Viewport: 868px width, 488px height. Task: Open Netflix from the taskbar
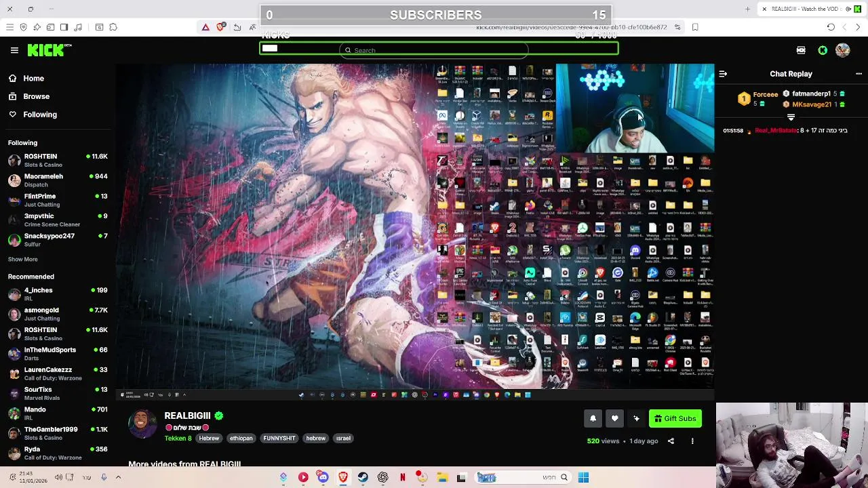coord(403,477)
